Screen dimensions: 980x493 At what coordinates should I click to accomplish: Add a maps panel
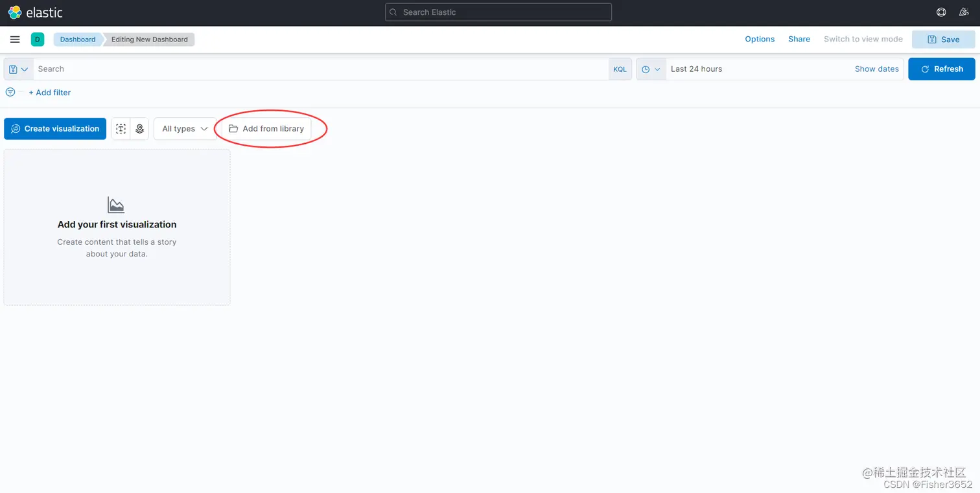click(139, 129)
